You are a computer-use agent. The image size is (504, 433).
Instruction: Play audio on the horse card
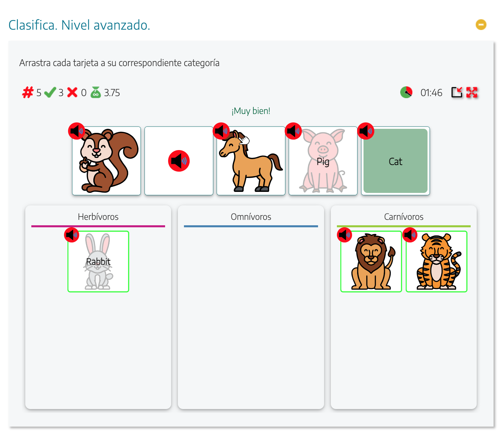pos(221,131)
